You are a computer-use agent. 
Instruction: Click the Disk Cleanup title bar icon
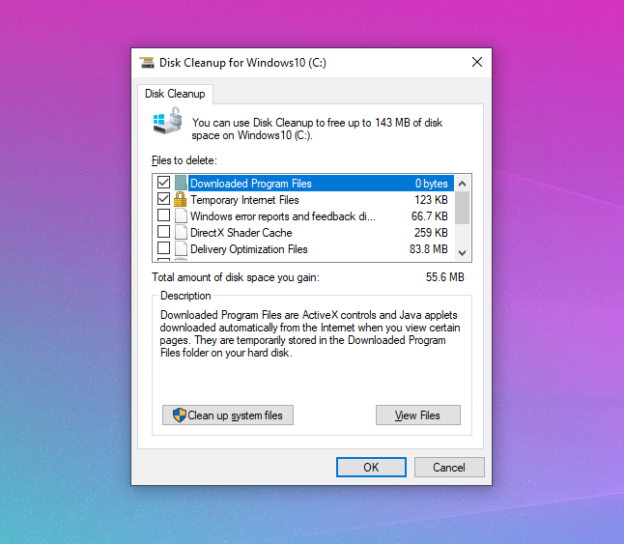(147, 62)
